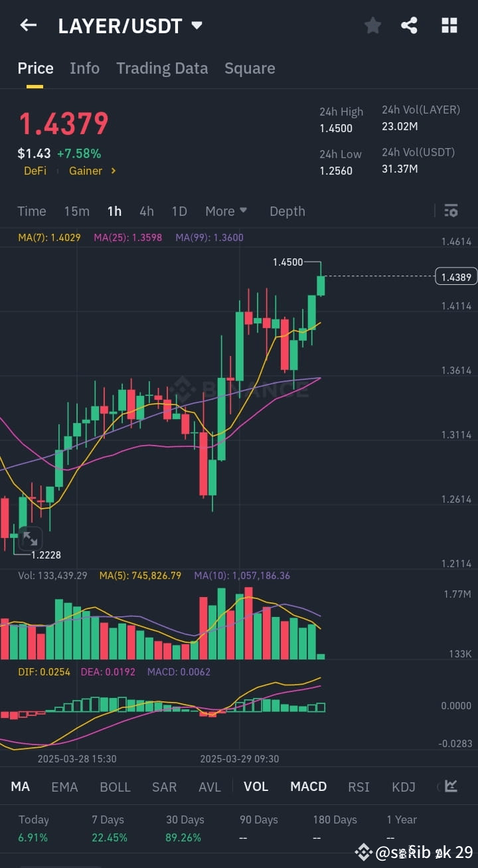478x868 pixels.
Task: Open the Gainer link
Action: click(86, 171)
